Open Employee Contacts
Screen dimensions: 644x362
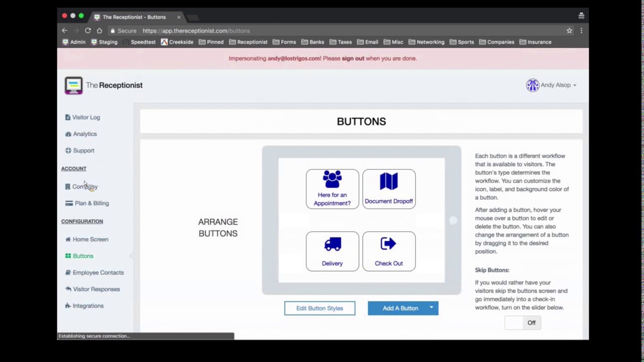[x=95, y=273]
